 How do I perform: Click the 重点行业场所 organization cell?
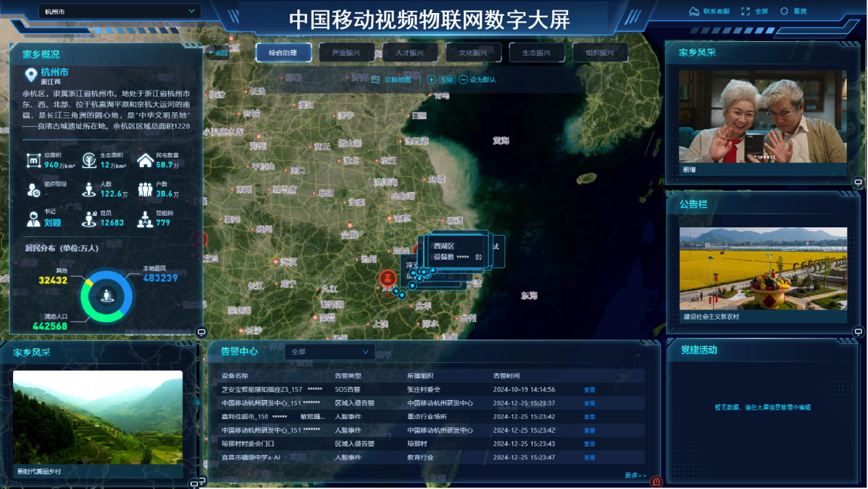(427, 416)
